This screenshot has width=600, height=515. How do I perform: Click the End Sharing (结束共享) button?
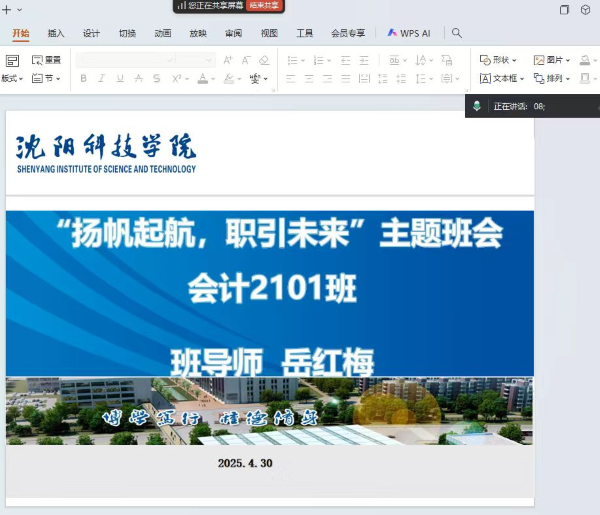coord(265,6)
